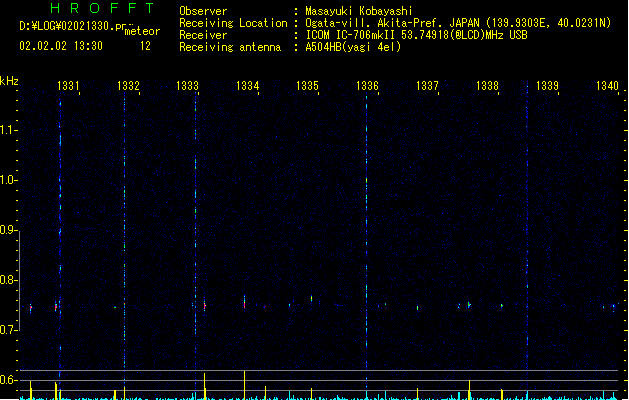
Task: Click the meteor label
Action: (142, 31)
